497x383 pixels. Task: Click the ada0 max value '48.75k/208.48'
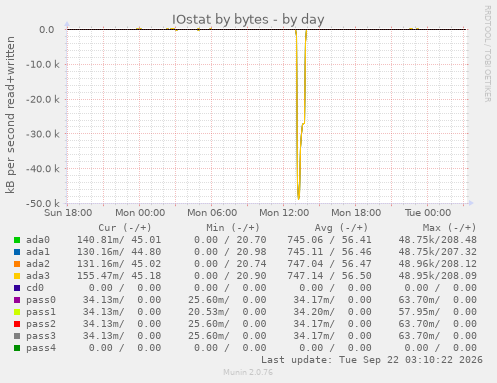[437, 240]
